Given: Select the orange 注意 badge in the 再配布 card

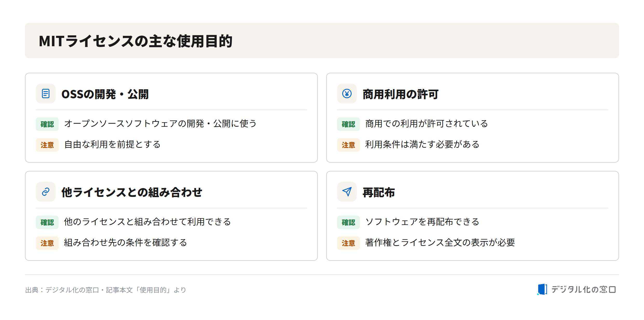Looking at the screenshot, I should [348, 243].
